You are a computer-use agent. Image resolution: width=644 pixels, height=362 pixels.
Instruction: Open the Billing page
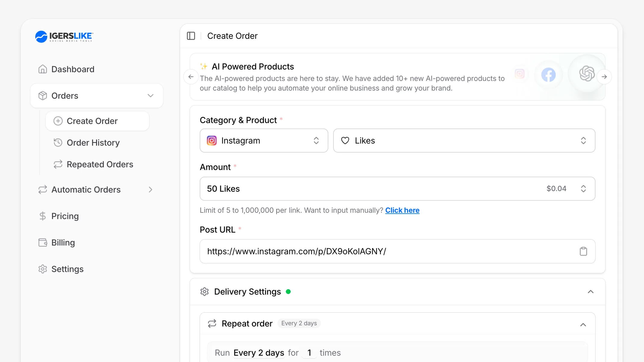click(97, 243)
